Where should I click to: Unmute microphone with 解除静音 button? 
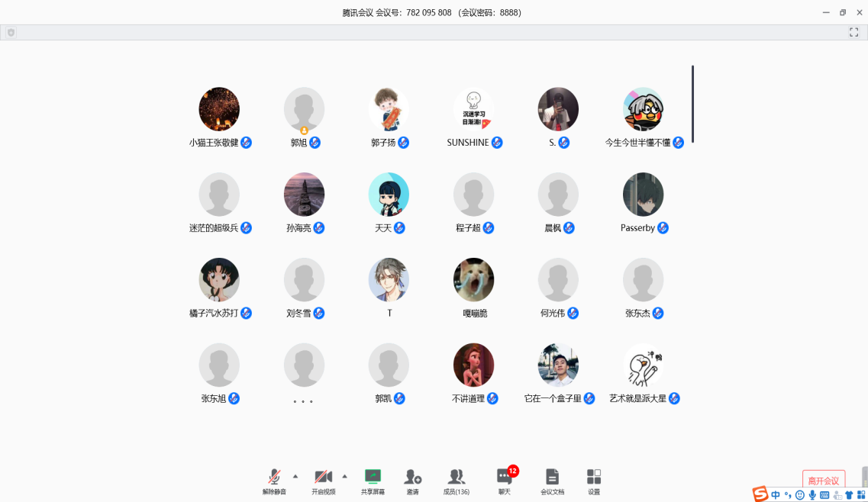coord(274,481)
